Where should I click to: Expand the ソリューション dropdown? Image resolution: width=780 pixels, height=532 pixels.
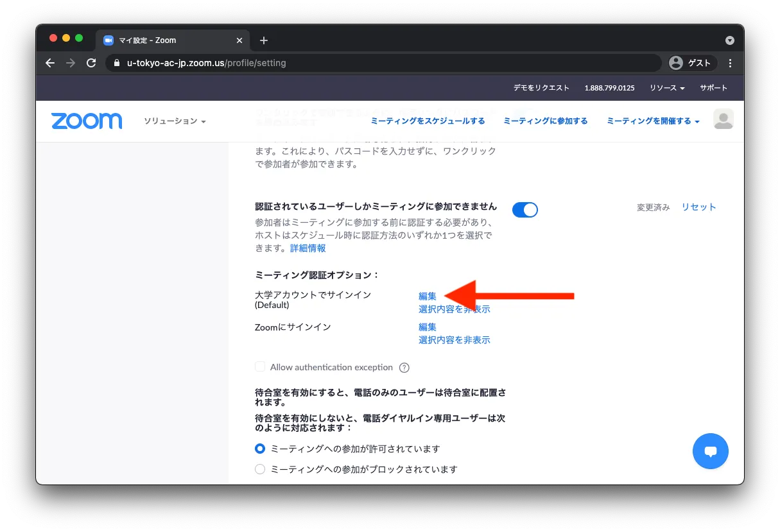point(174,121)
